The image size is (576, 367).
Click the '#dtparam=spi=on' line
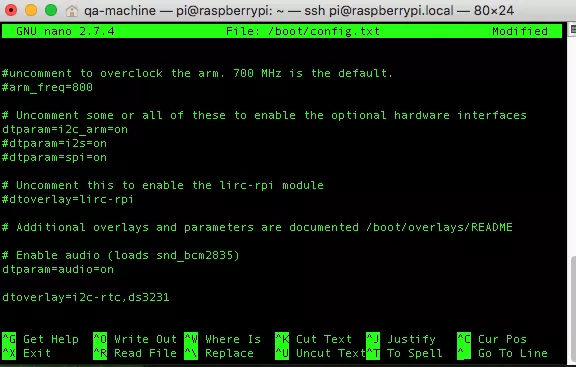pyautogui.click(x=54, y=157)
